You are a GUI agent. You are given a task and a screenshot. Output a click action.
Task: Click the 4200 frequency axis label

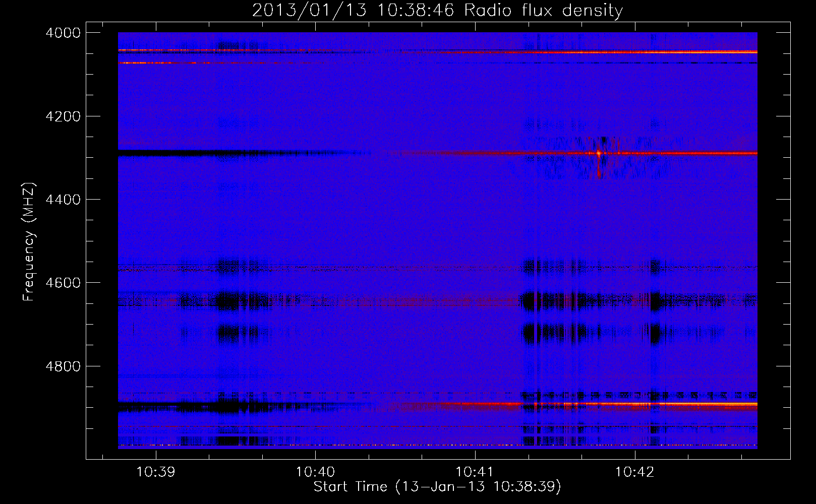(x=63, y=116)
